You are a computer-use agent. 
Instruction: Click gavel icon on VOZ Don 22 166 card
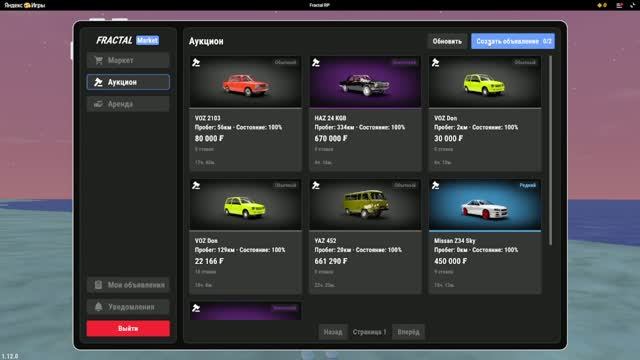196,185
